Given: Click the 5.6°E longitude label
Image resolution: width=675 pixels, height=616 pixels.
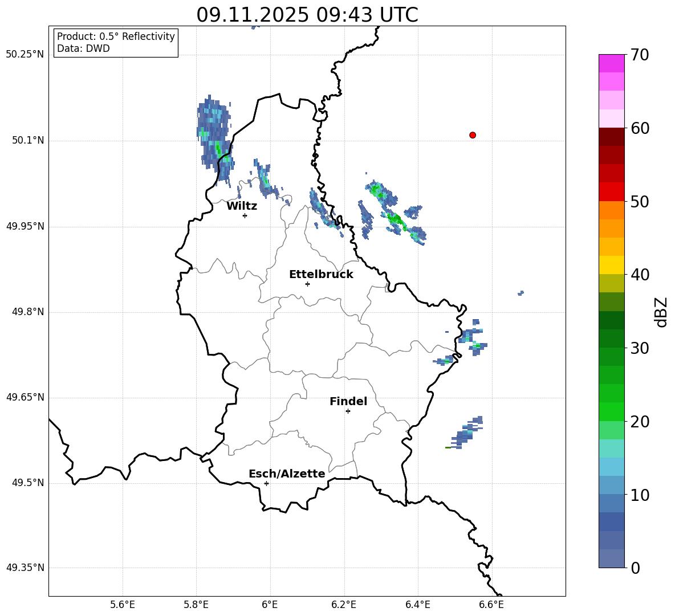Looking at the screenshot, I should click(123, 605).
